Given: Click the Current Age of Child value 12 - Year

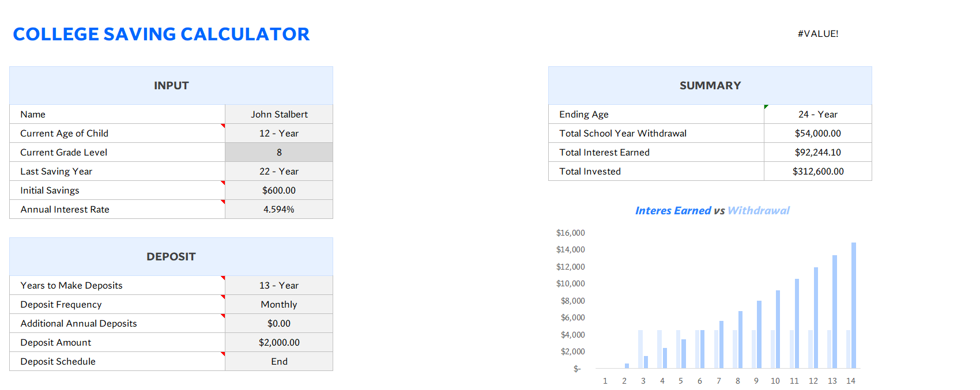Looking at the screenshot, I should point(279,133).
